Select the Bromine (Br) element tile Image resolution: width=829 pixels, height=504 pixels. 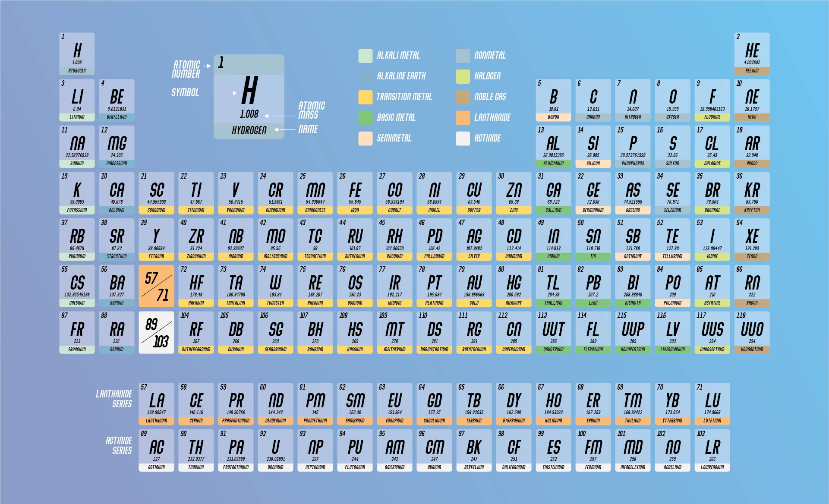(712, 193)
